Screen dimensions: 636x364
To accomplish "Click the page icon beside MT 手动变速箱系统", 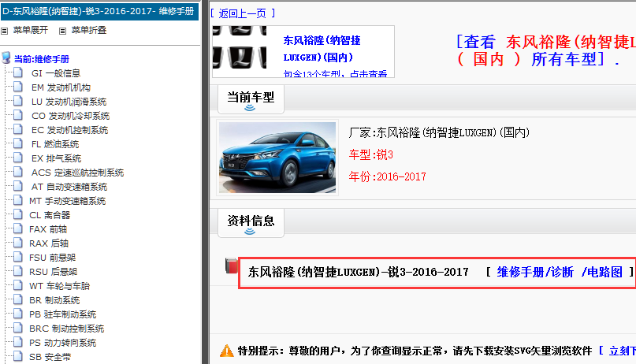I will 18,201.
